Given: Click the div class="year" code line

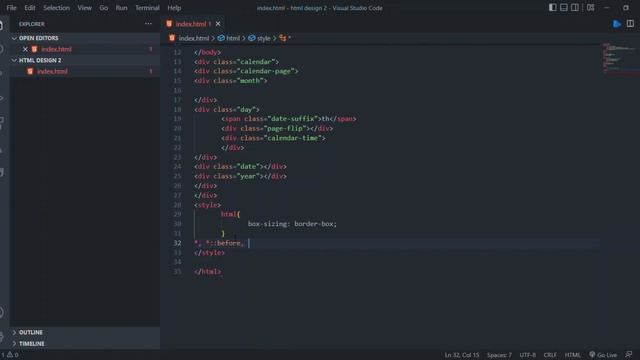Looking at the screenshot, I should [240, 176].
